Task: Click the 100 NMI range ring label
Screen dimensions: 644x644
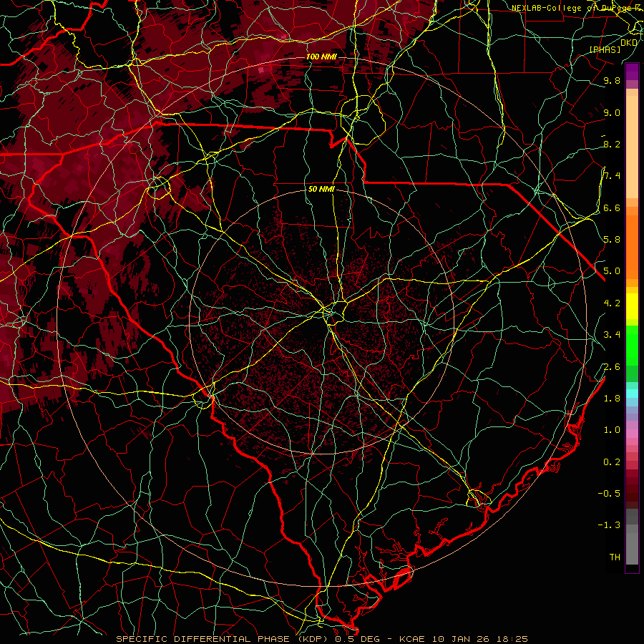Action: pyautogui.click(x=321, y=57)
